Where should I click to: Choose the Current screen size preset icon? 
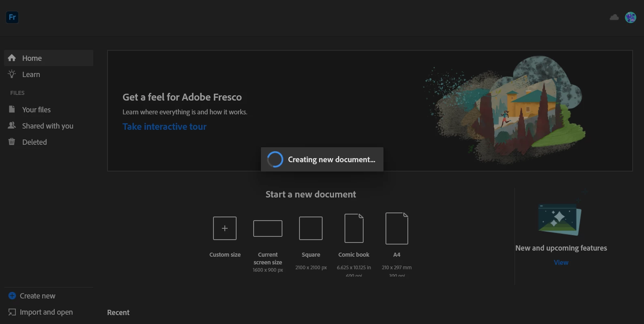click(268, 228)
